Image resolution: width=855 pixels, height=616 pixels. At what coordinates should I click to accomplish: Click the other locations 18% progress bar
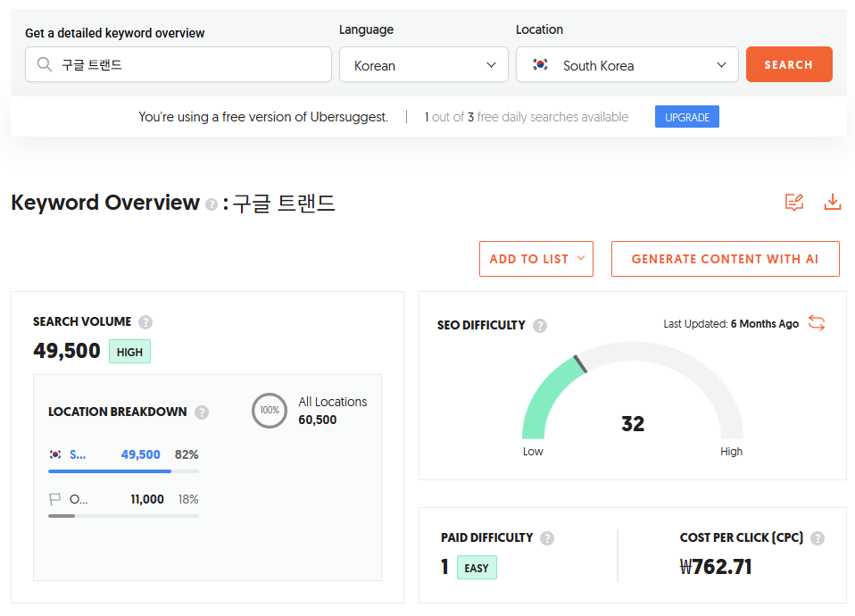pyautogui.click(x=124, y=516)
